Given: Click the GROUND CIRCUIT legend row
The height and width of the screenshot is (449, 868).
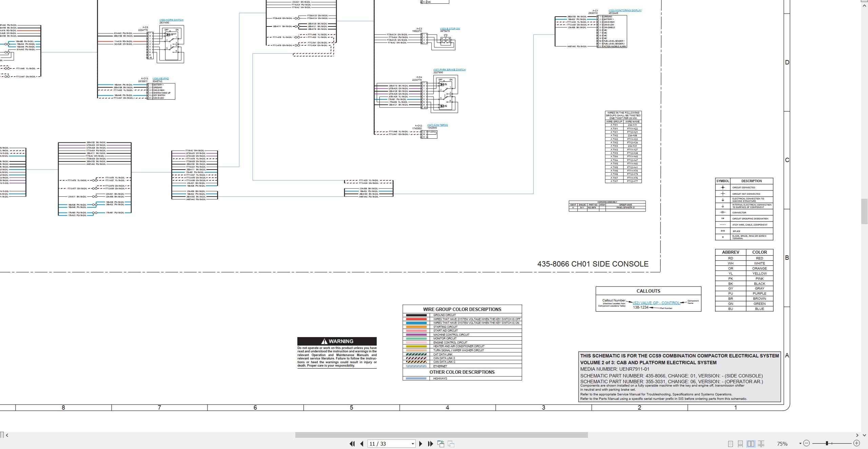Looking at the screenshot, I should [462, 315].
